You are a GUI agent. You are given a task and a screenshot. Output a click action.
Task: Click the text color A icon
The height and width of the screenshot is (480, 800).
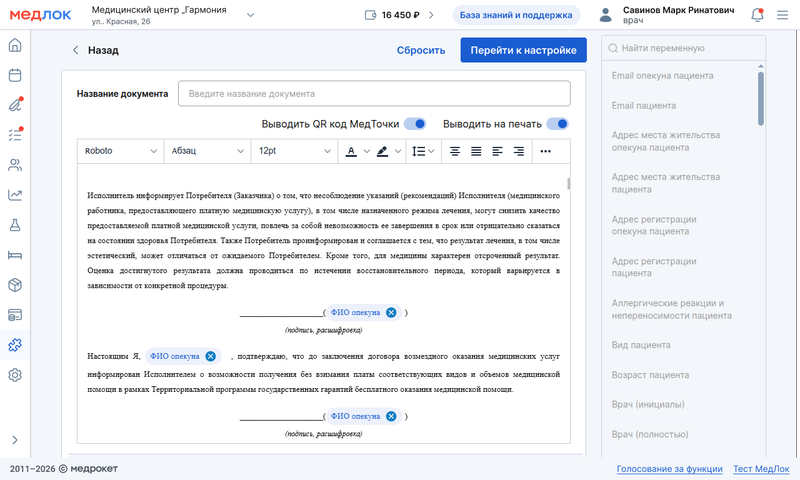351,151
